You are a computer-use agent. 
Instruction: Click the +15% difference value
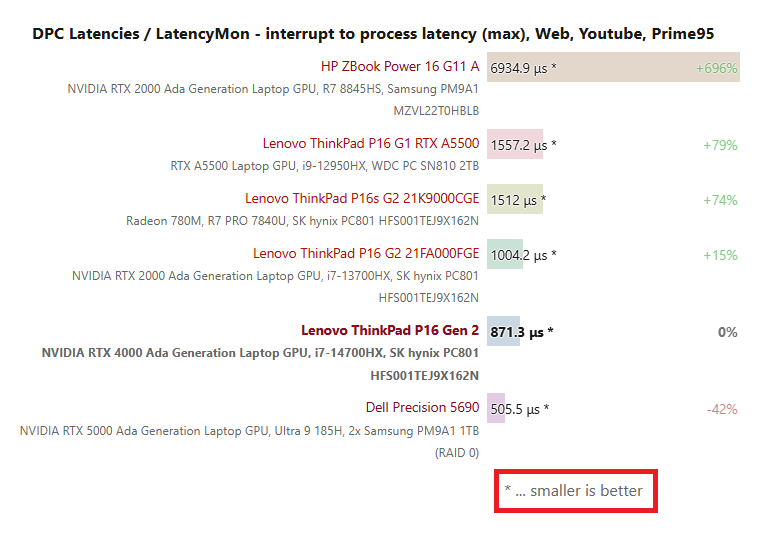720,255
